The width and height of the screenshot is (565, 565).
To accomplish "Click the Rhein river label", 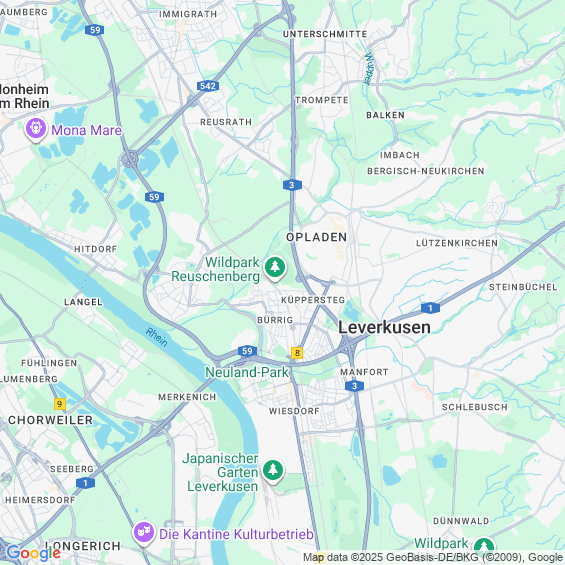I will 157,337.
